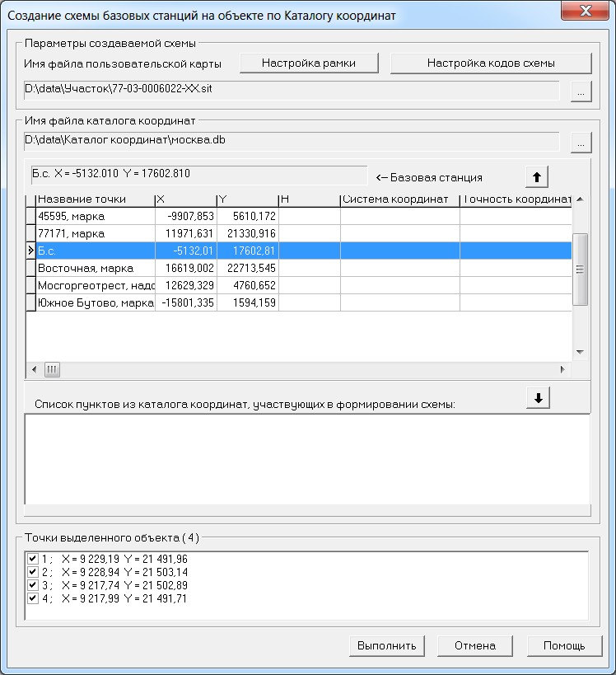Viewport: 616px width, 675px height.
Task: Toggle point 4 checkbox
Action: coord(33,598)
